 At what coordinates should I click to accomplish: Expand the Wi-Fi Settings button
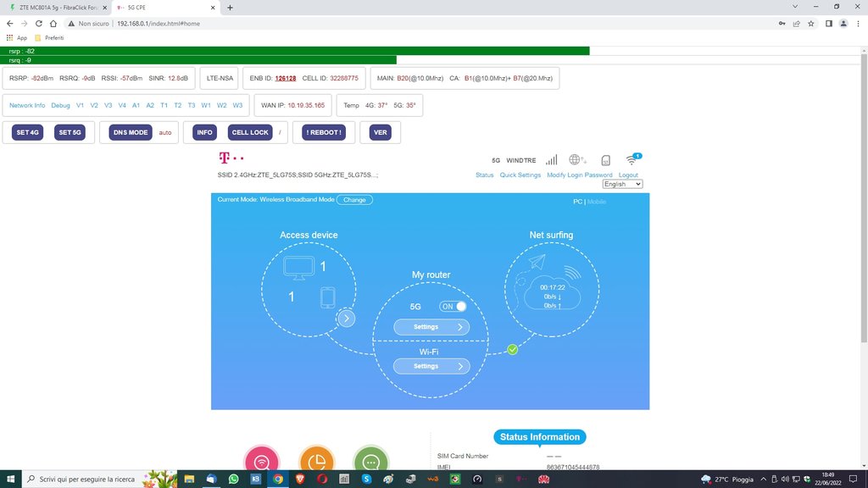point(431,366)
